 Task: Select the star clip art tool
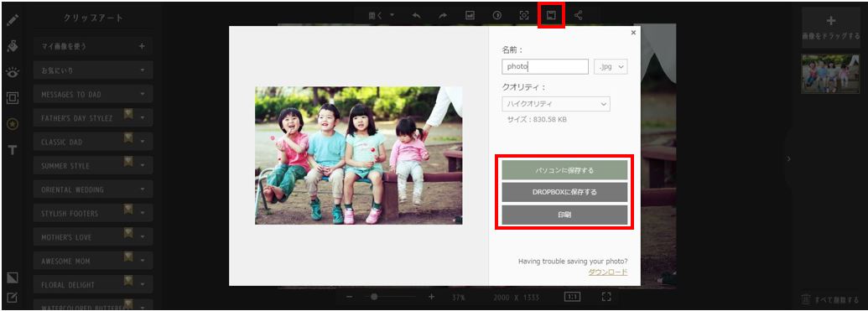13,124
